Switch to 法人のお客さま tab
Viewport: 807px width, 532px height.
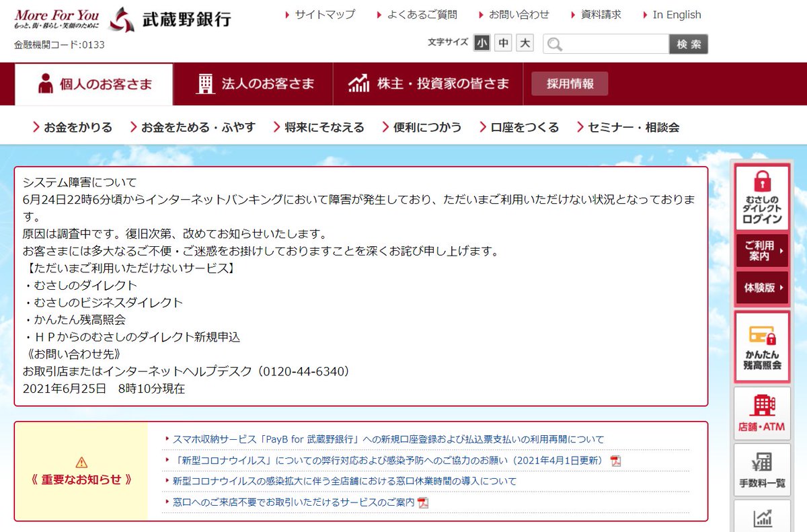pos(254,85)
